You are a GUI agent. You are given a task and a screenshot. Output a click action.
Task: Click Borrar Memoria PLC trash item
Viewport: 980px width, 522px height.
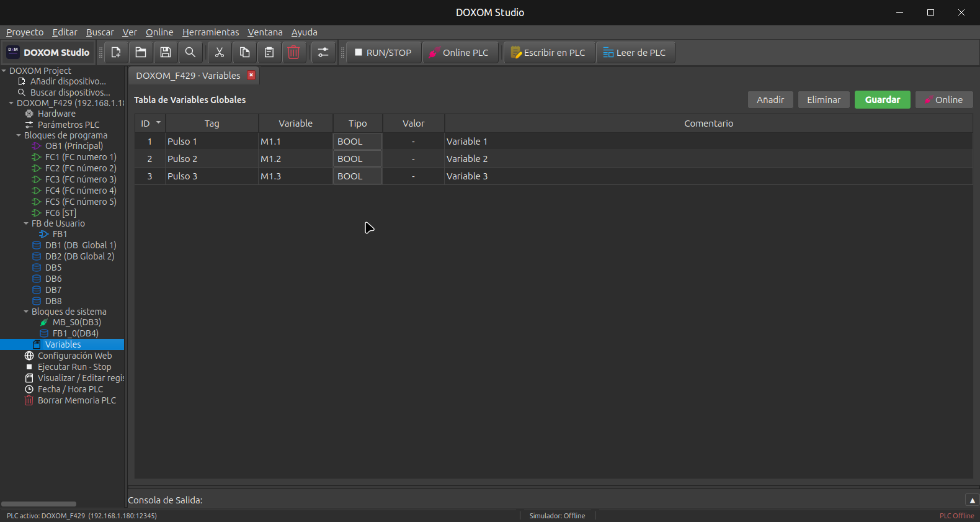pos(76,400)
